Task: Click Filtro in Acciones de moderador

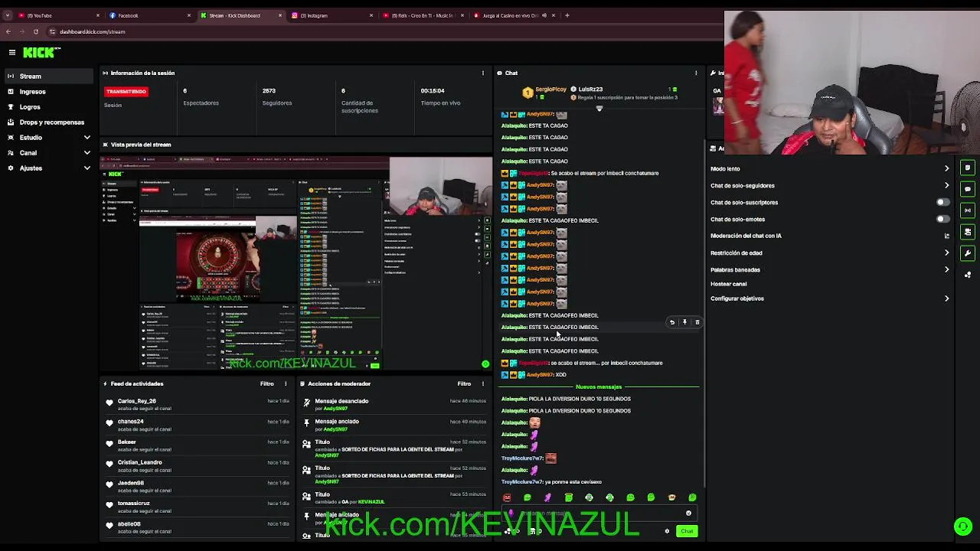Action: coord(464,383)
